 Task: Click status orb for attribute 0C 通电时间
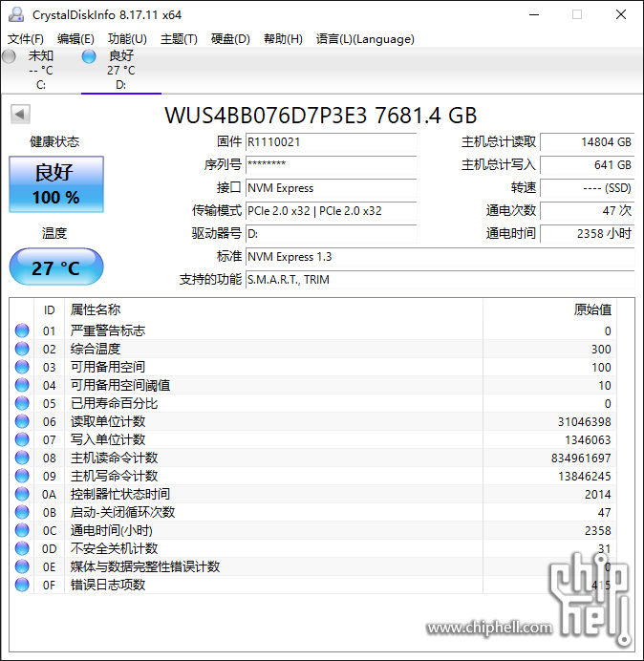click(22, 530)
